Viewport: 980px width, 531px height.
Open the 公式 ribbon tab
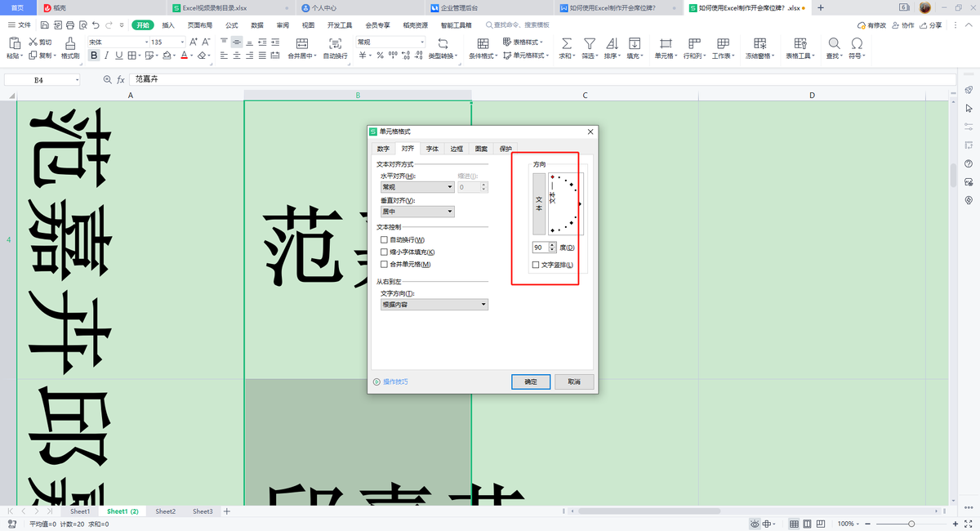pyautogui.click(x=232, y=25)
